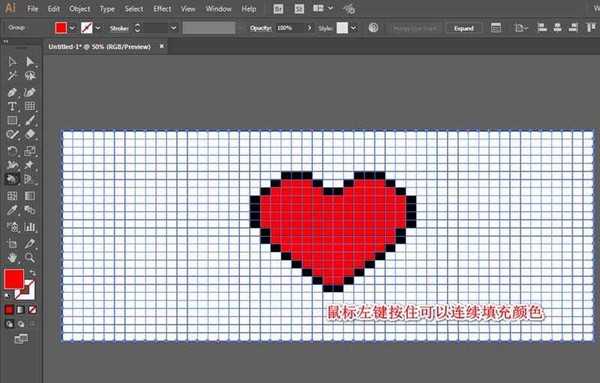
Task: Open the Transform panel dropdown
Action: coord(521,28)
